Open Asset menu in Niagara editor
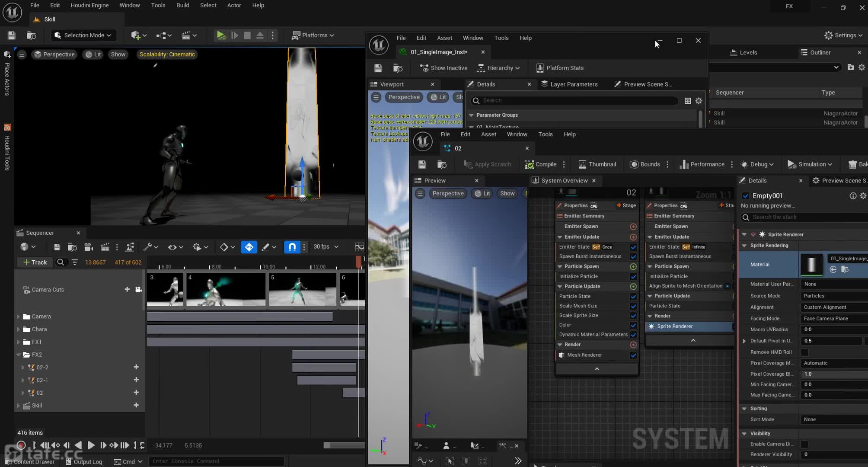Screen dimensions: 868x467 point(488,134)
